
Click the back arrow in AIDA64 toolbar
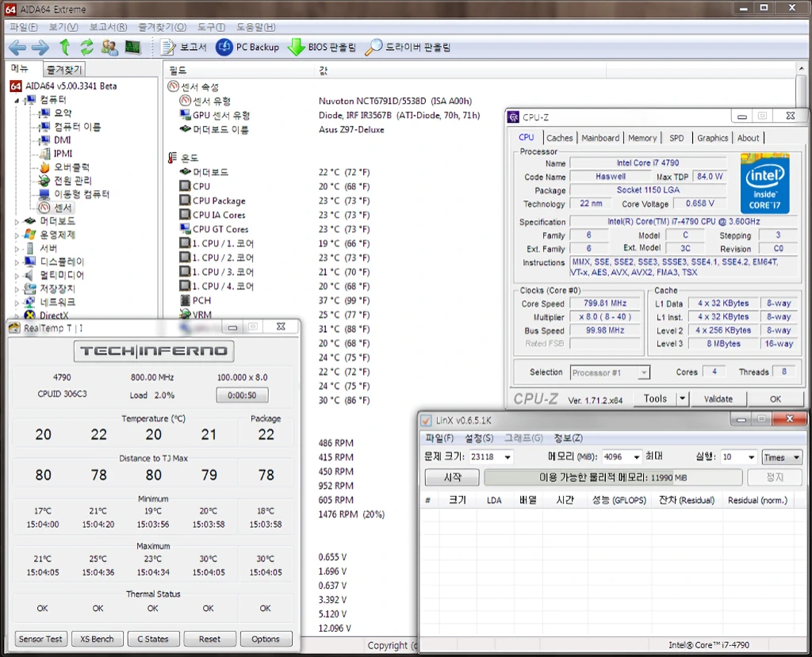tap(17, 48)
